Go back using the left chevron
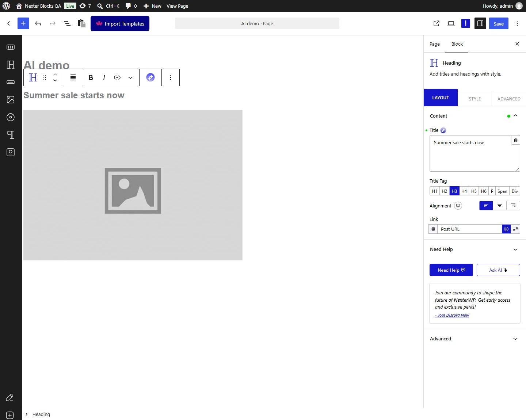The image size is (526, 420). click(x=9, y=23)
